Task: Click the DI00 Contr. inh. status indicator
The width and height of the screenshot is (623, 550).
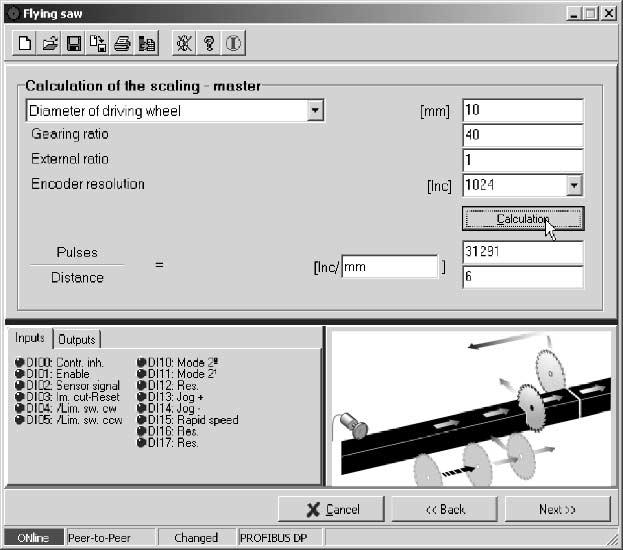Action: pyautogui.click(x=19, y=362)
